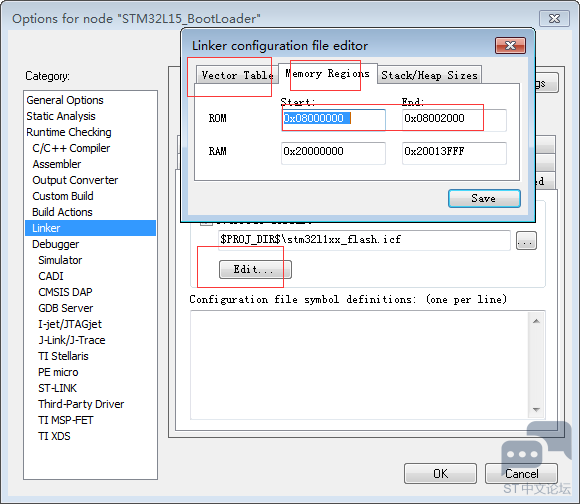Select GDB Server in category list

[65, 308]
